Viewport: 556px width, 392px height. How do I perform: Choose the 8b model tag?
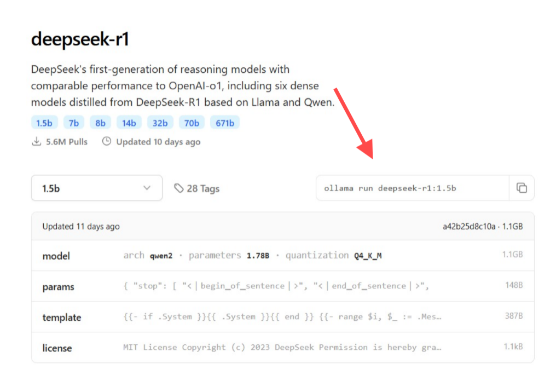100,123
